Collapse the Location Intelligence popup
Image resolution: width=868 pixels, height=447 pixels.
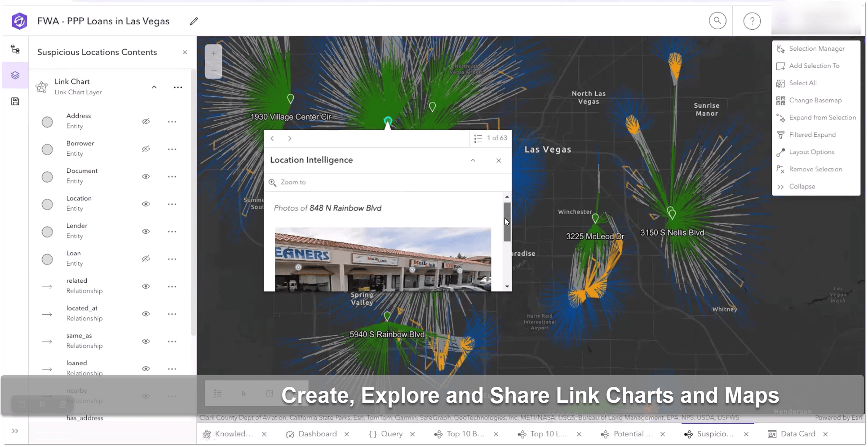(x=473, y=160)
